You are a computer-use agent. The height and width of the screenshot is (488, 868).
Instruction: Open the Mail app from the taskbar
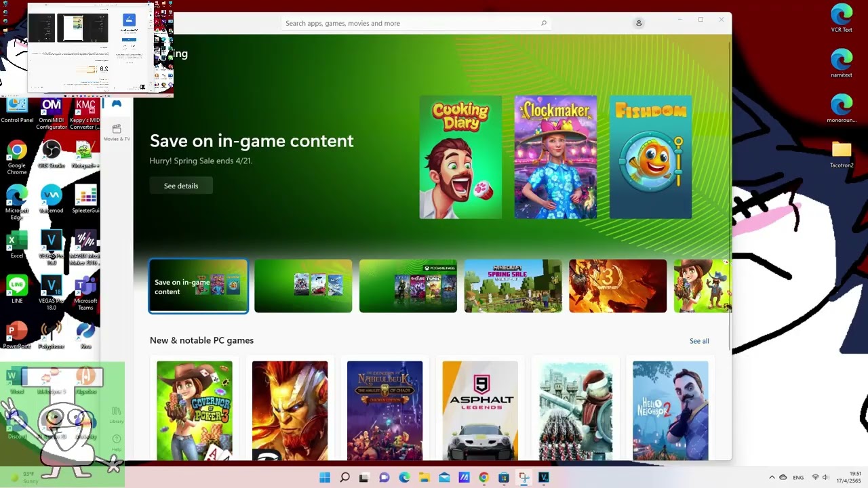444,477
